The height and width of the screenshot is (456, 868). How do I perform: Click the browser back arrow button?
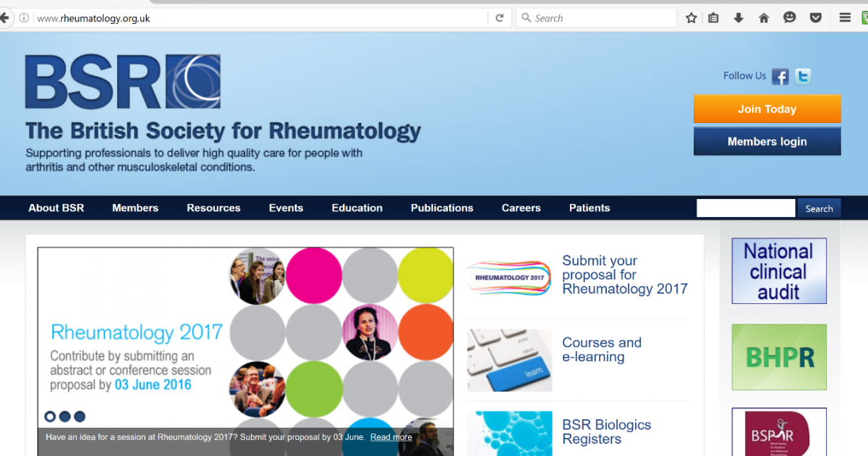4,18
